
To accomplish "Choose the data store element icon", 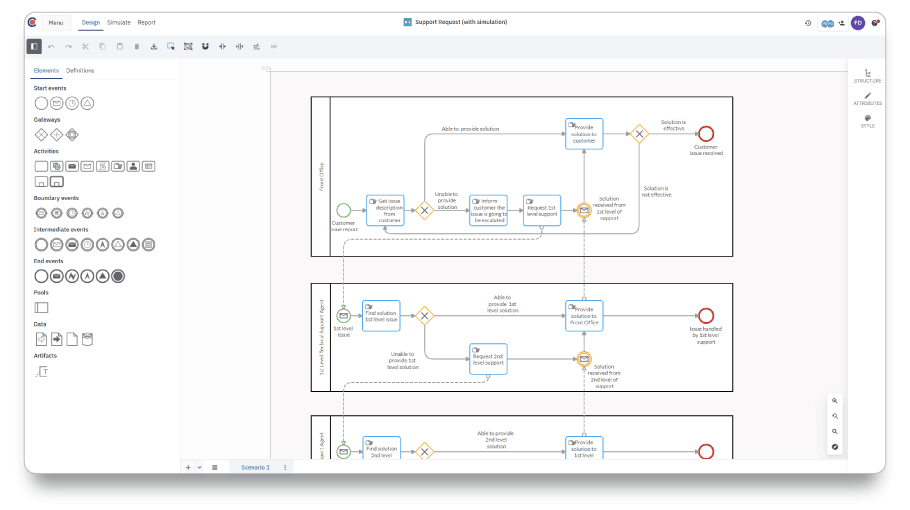I will tap(87, 339).
